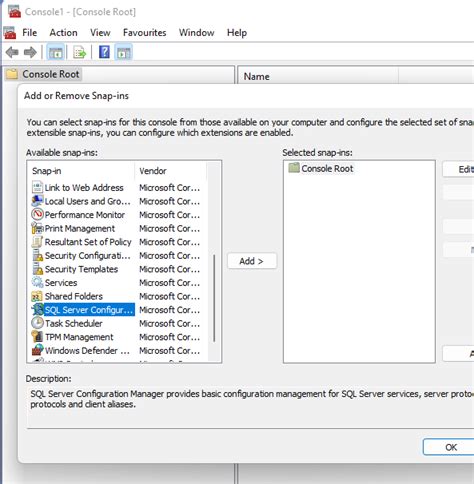474x484 pixels.
Task: Click the Forward arrow toolbar icon
Action: (x=30, y=52)
